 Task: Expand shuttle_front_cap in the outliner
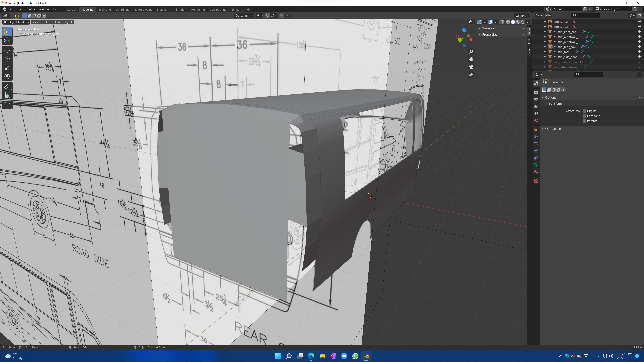(545, 32)
